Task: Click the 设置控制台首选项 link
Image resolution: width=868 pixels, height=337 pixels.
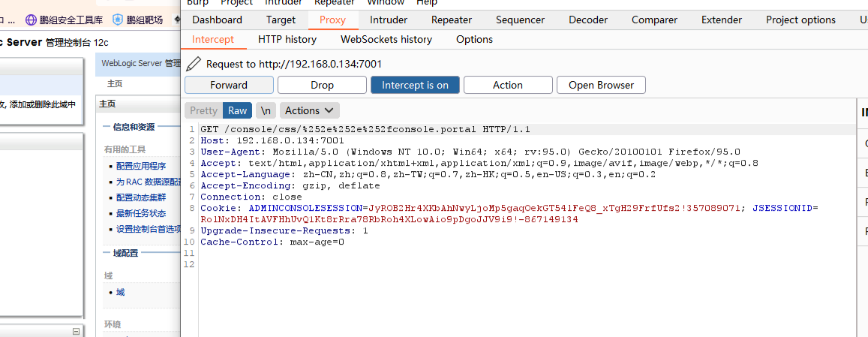Action: [x=149, y=229]
